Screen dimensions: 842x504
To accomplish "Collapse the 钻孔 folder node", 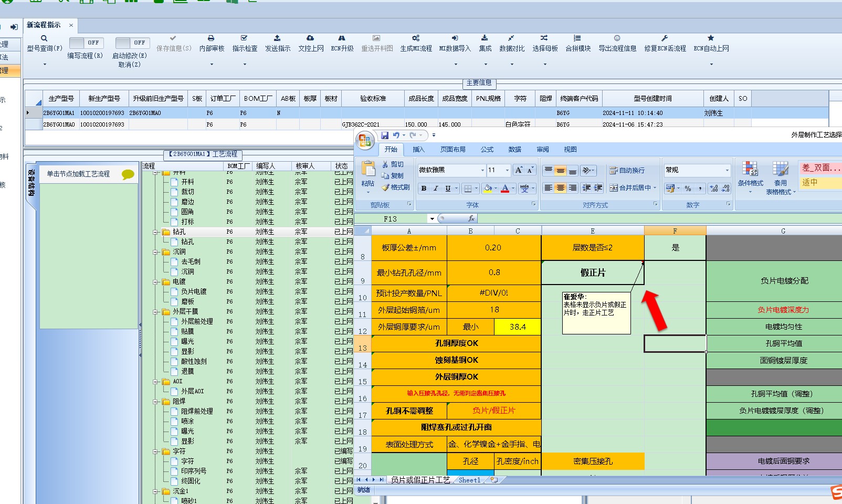I will point(156,232).
